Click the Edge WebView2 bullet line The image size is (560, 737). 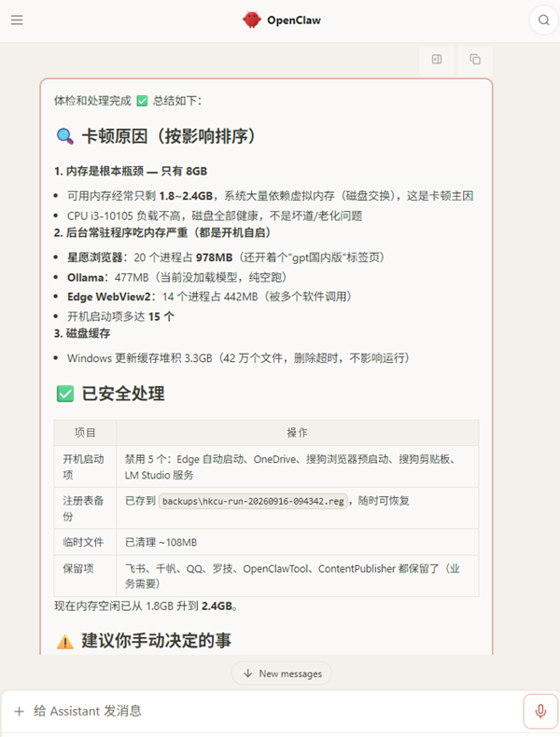pyautogui.click(x=209, y=297)
